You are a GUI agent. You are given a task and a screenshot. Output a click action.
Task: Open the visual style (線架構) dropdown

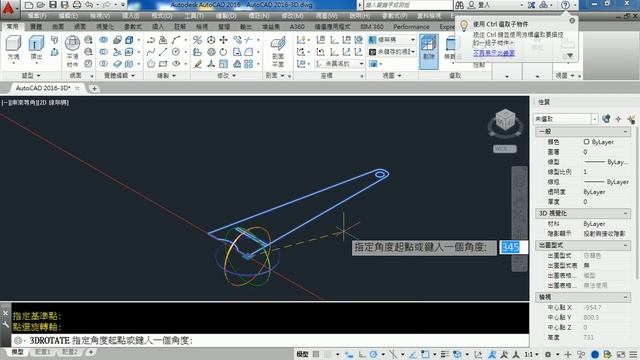(392, 40)
